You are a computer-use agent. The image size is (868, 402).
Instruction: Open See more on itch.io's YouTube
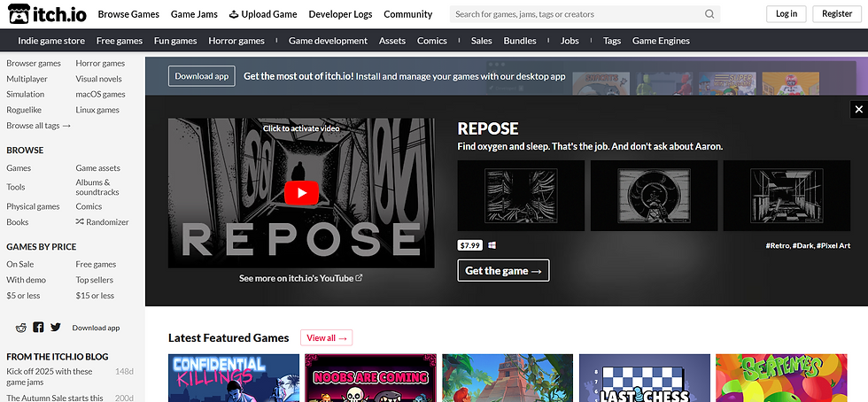[301, 278]
